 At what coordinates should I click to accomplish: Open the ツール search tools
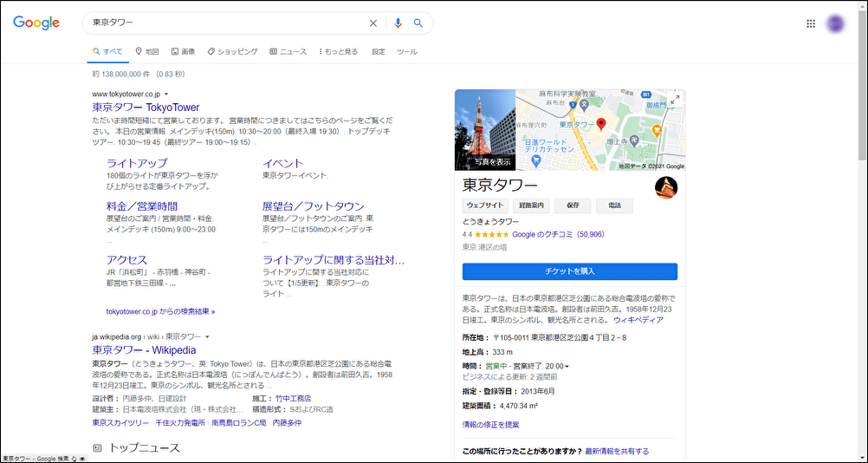(x=407, y=51)
